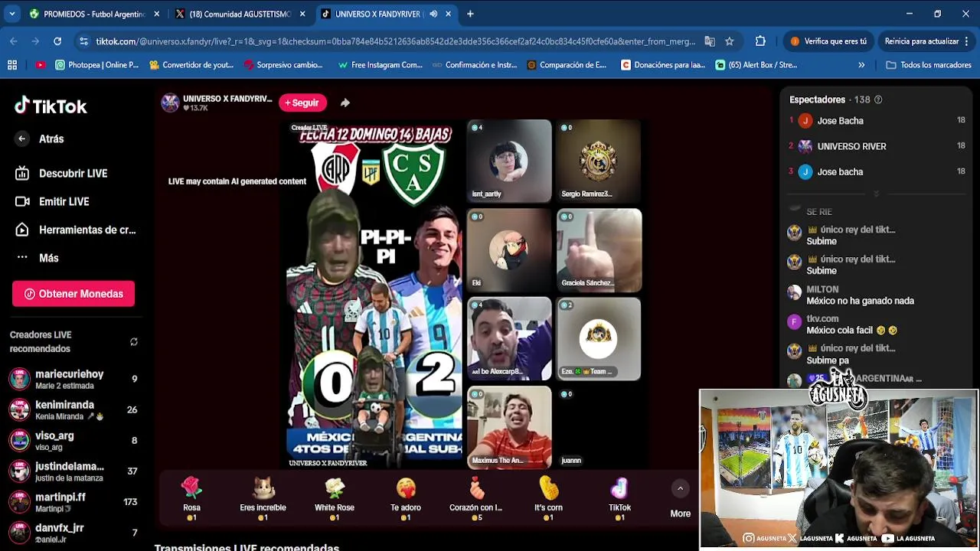
Task: Select Maximus The An guest tile
Action: pyautogui.click(x=509, y=428)
